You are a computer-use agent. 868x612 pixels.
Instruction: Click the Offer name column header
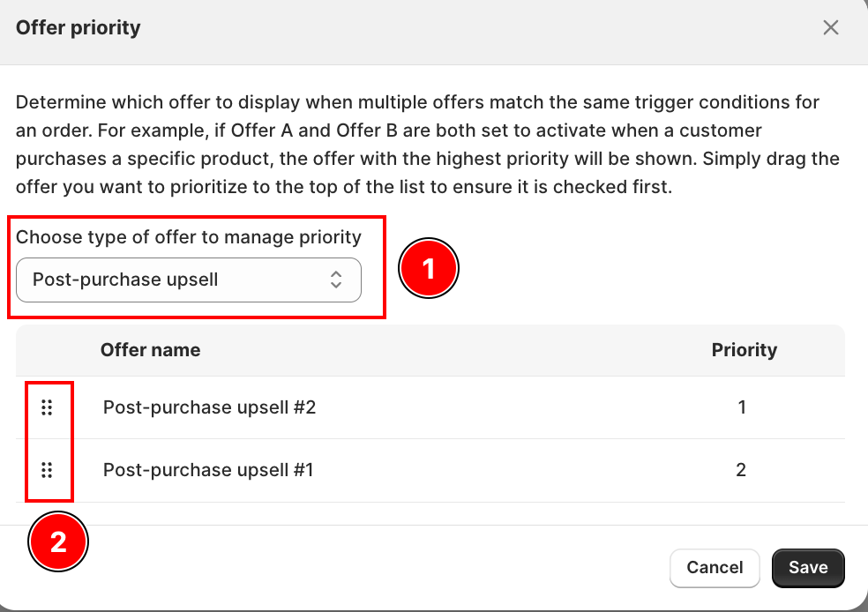(x=150, y=350)
